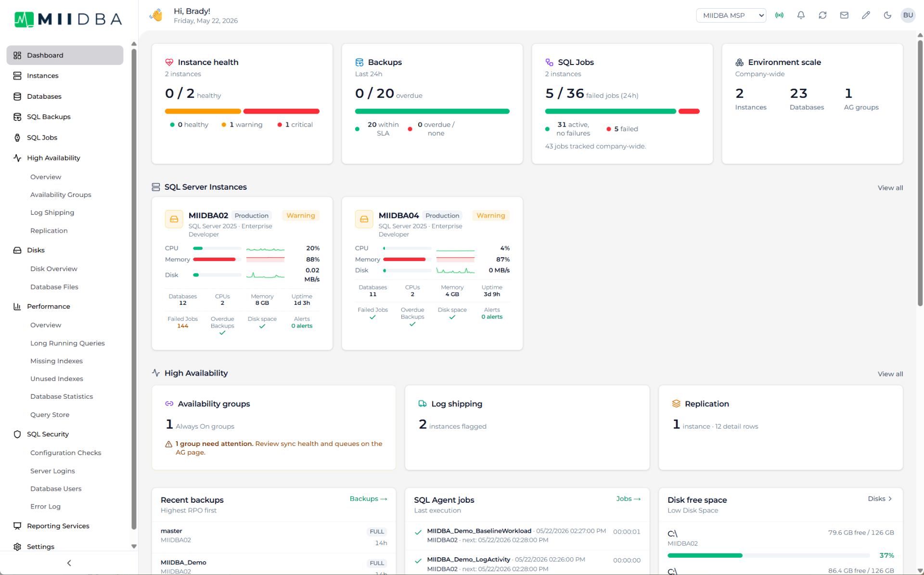Screen dimensions: 924x575
Task: Click View all for SQL Server Instances
Action: click(x=890, y=188)
